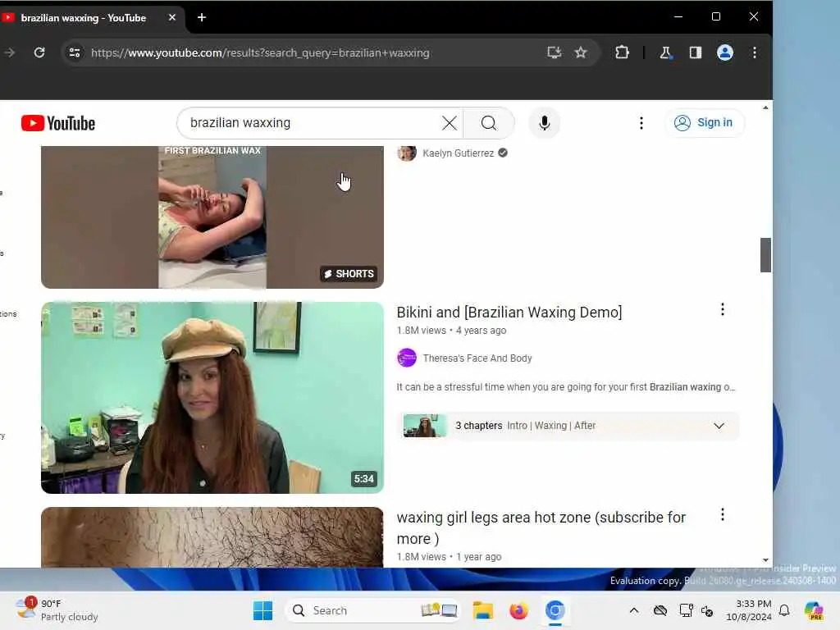840x630 pixels.
Task: Open the browser profile avatar
Action: tap(725, 52)
